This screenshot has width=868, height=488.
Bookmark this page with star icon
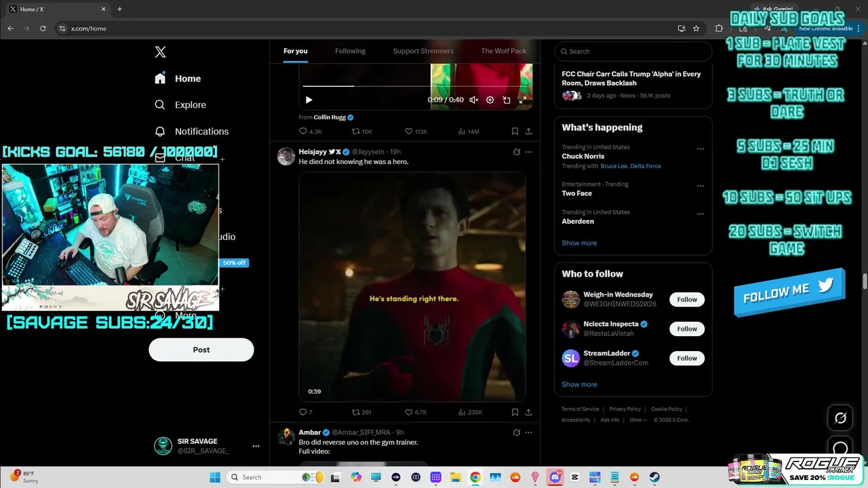click(696, 28)
